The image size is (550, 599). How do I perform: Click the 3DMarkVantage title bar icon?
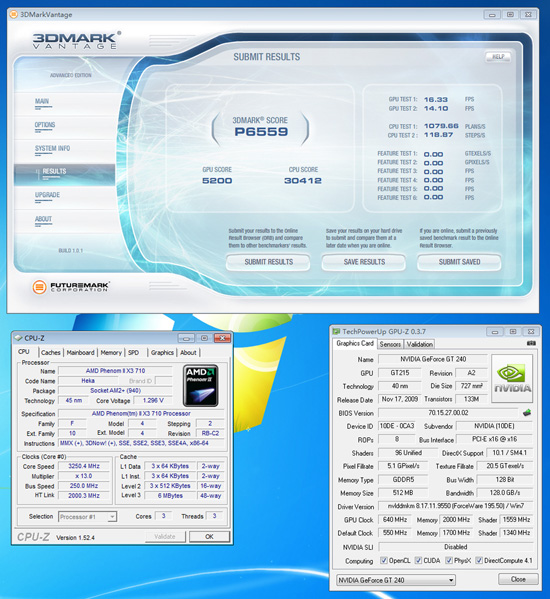(13, 15)
